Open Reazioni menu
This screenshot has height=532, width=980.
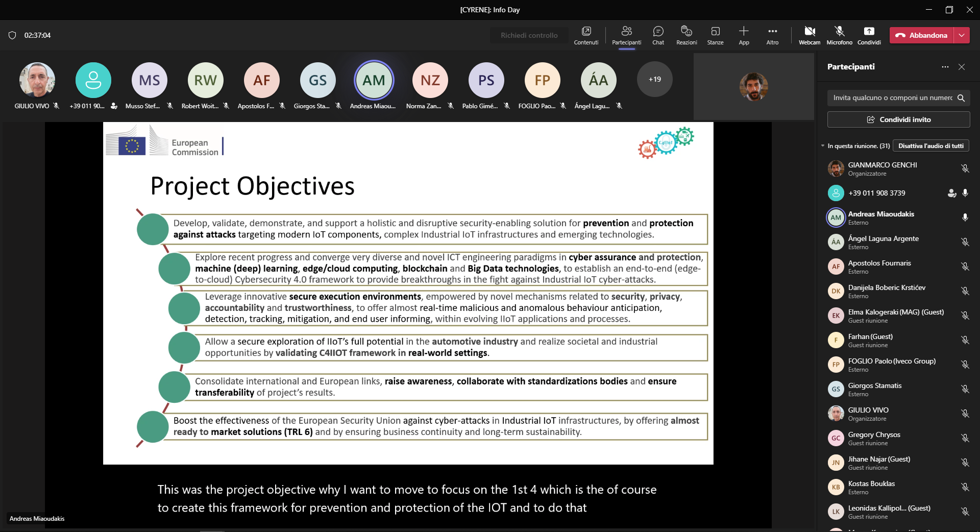pyautogui.click(x=687, y=35)
